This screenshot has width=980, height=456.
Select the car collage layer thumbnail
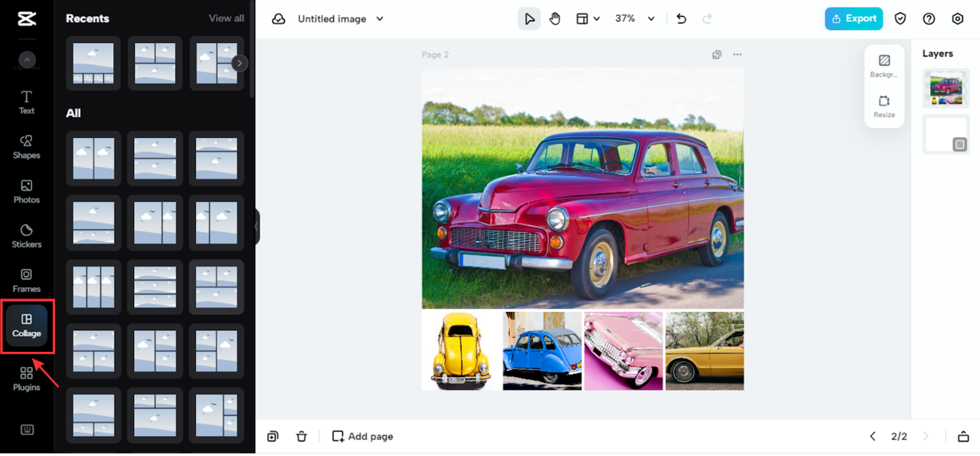946,88
